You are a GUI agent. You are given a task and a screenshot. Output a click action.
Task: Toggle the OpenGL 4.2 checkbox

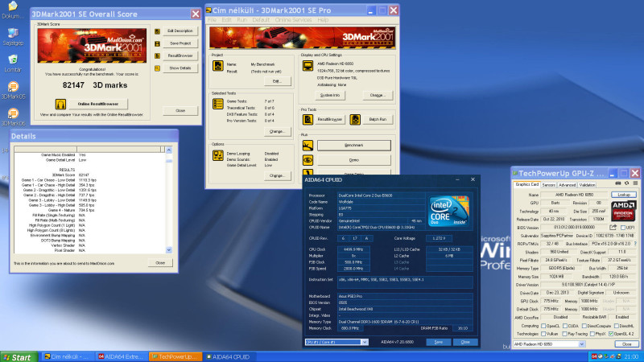[611, 334]
